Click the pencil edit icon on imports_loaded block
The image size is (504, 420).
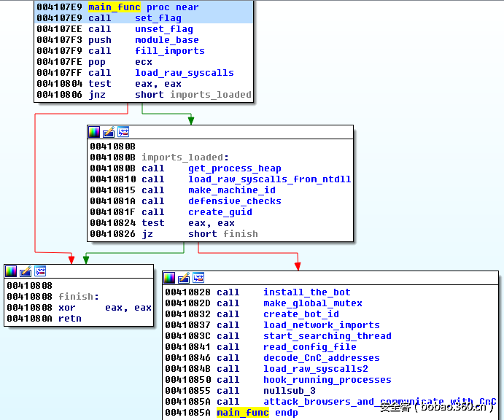point(109,132)
